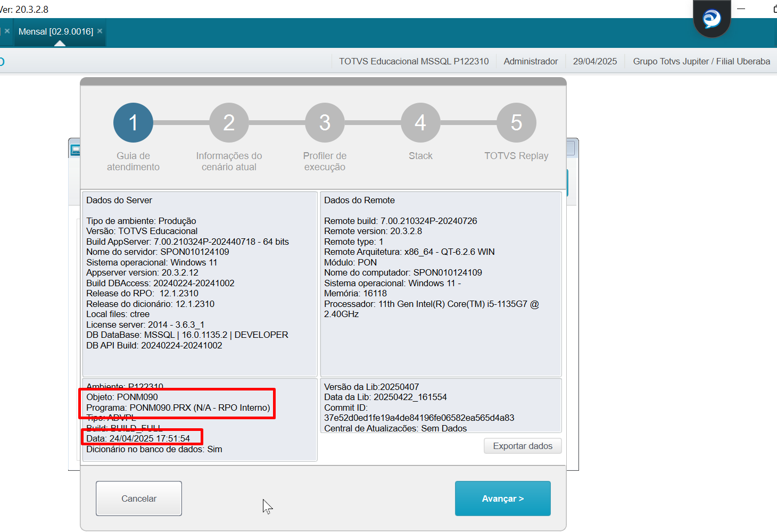
Task: Click 'DB API Build: 20240224-20241002' line
Action: click(x=154, y=345)
